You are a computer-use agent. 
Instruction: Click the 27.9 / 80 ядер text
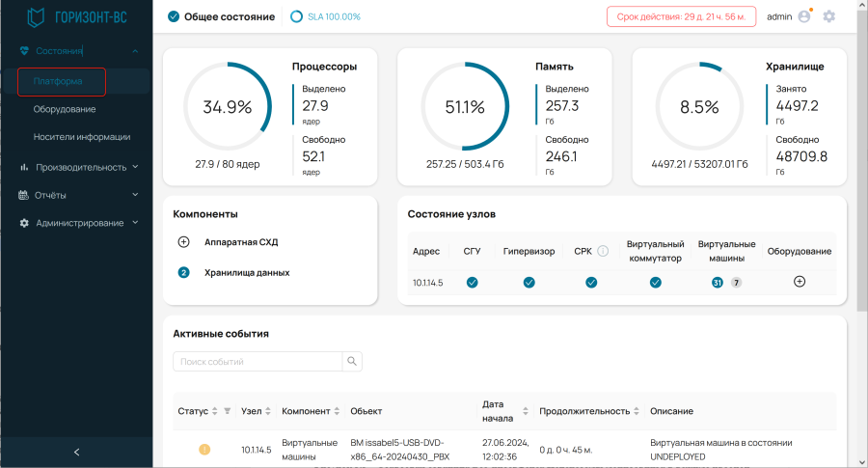228,164
